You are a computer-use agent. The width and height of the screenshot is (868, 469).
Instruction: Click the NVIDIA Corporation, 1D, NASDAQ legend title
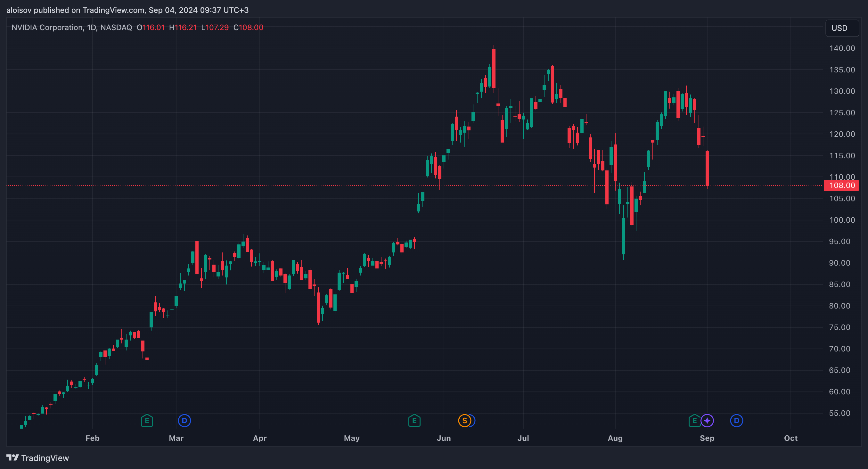72,27
